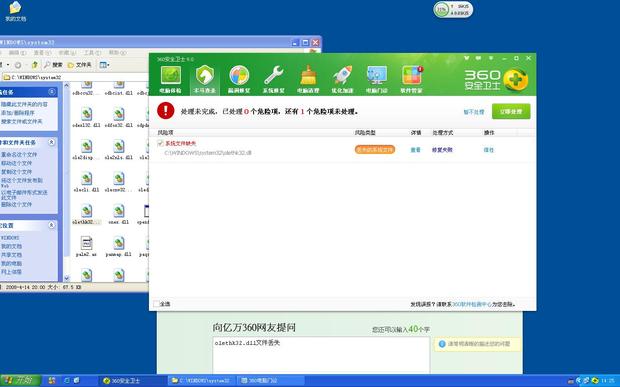The image size is (620, 387).
Task: Click 添加/删除程序 task link
Action: [x=17, y=113]
